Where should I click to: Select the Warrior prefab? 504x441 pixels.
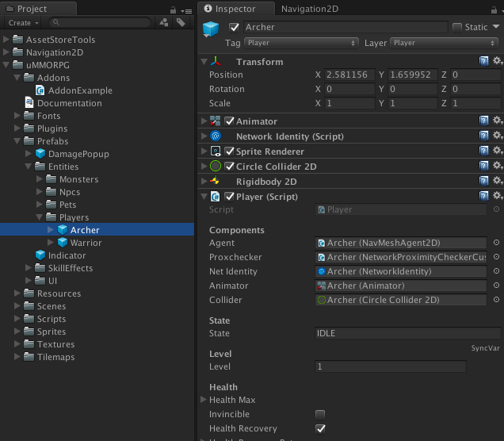pyautogui.click(x=80, y=243)
